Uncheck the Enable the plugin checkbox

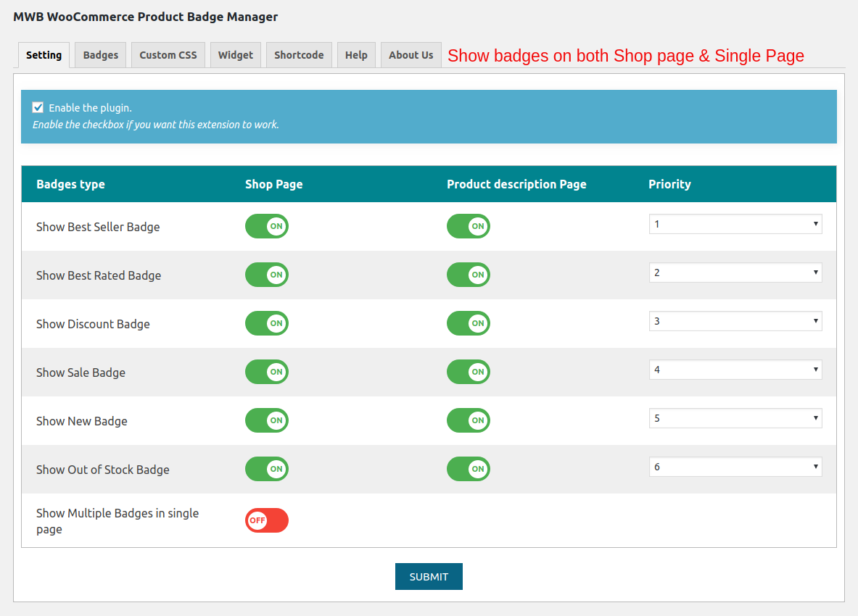pos(38,107)
